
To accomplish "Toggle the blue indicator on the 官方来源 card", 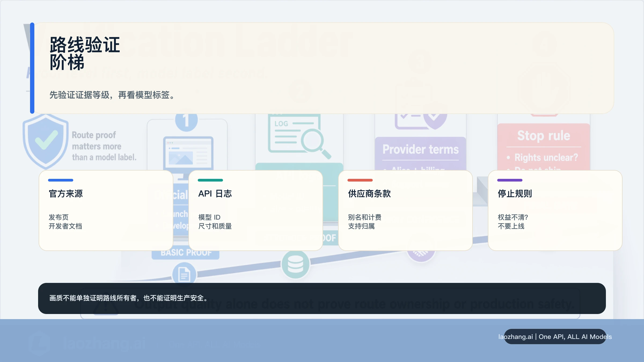I will click(60, 180).
